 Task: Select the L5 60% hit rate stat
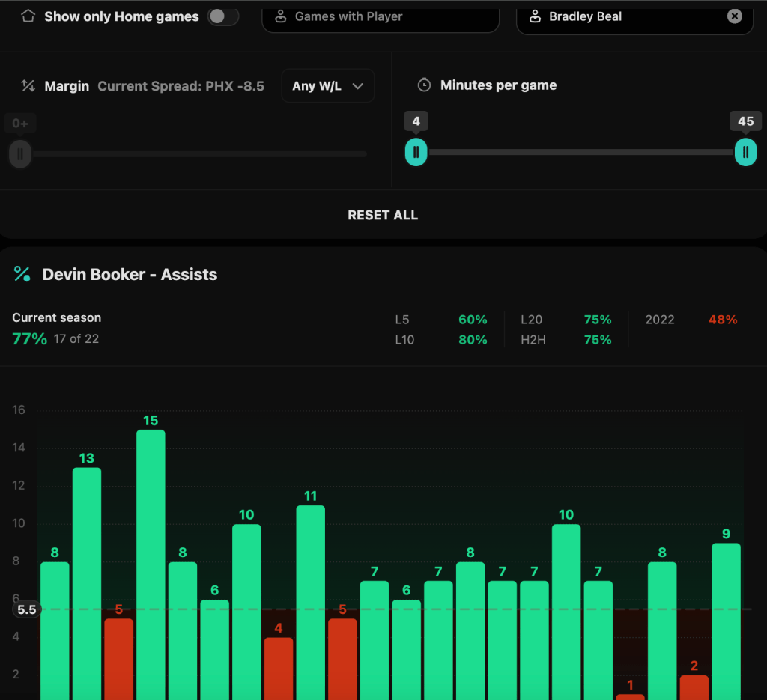pos(440,320)
